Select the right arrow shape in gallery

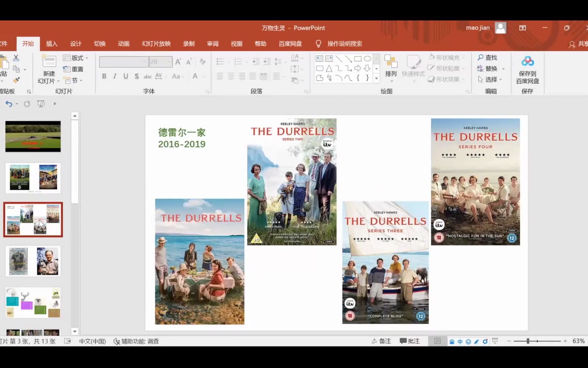tap(358, 68)
